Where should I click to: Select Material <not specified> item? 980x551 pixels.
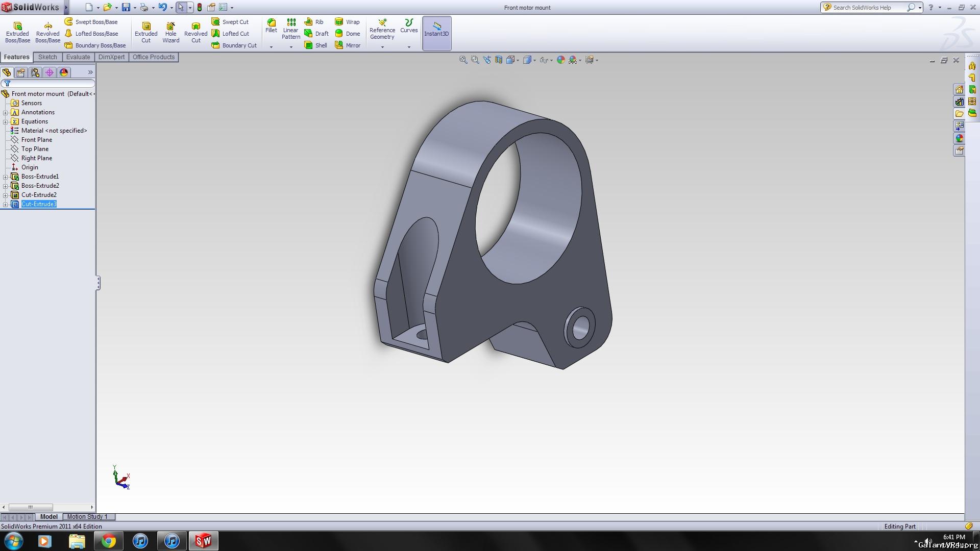click(x=49, y=131)
